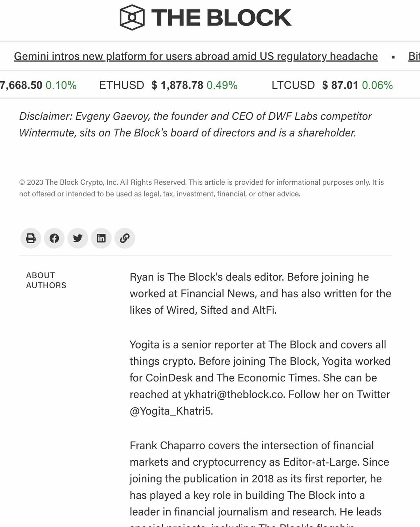Select the ETHUSD ticker label
Viewport: 420px width, 527px height.
(121, 85)
